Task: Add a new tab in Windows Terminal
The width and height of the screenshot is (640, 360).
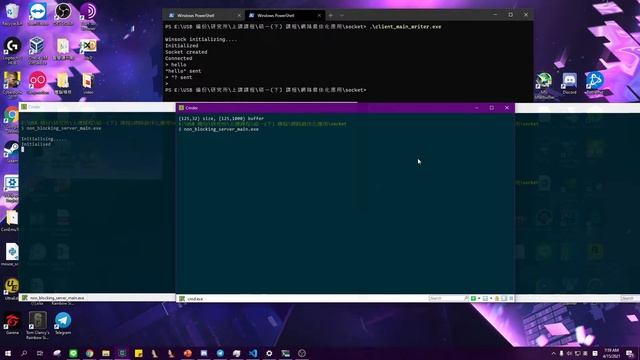Action: click(x=331, y=16)
